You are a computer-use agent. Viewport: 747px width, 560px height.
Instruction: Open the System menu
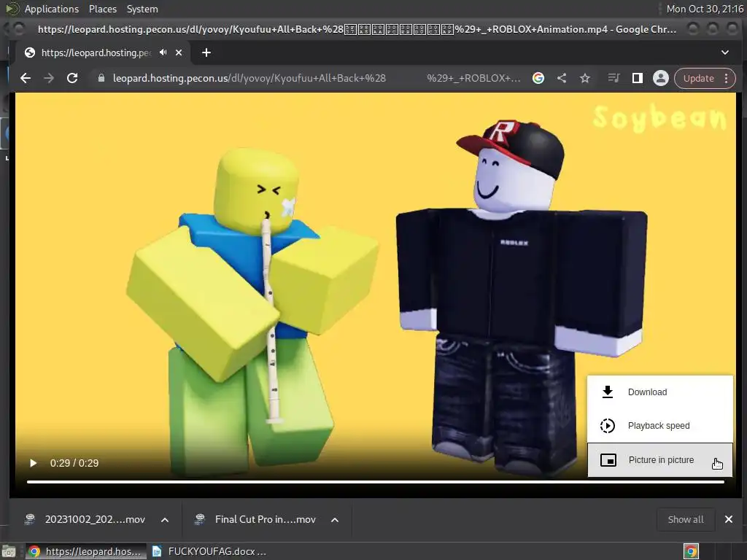(142, 9)
